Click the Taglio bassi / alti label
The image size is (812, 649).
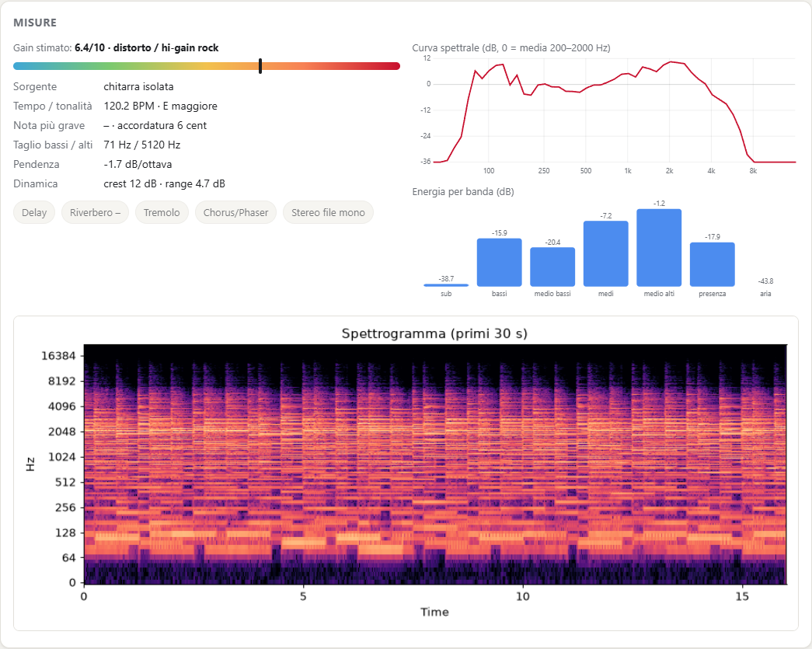53,145
